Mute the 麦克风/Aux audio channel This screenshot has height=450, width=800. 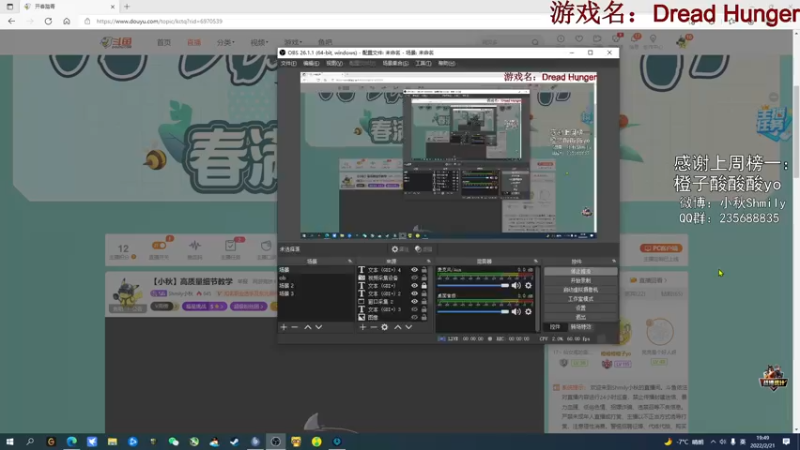[516, 286]
